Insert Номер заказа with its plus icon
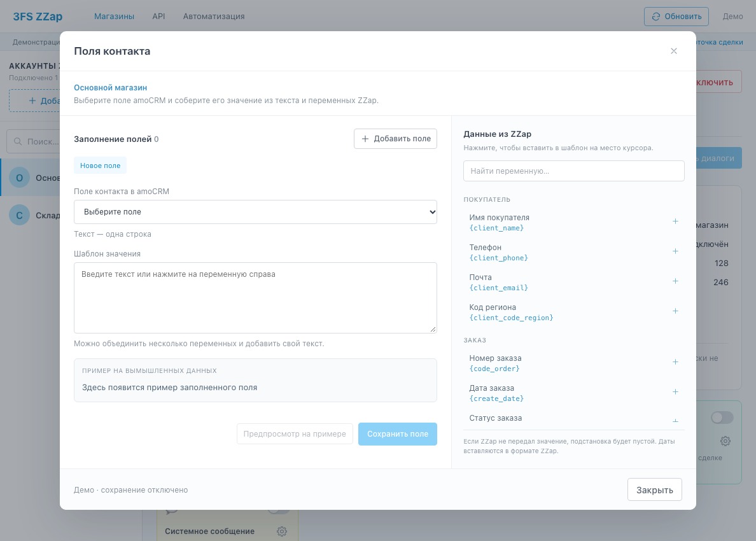This screenshot has height=541, width=756. point(675,362)
